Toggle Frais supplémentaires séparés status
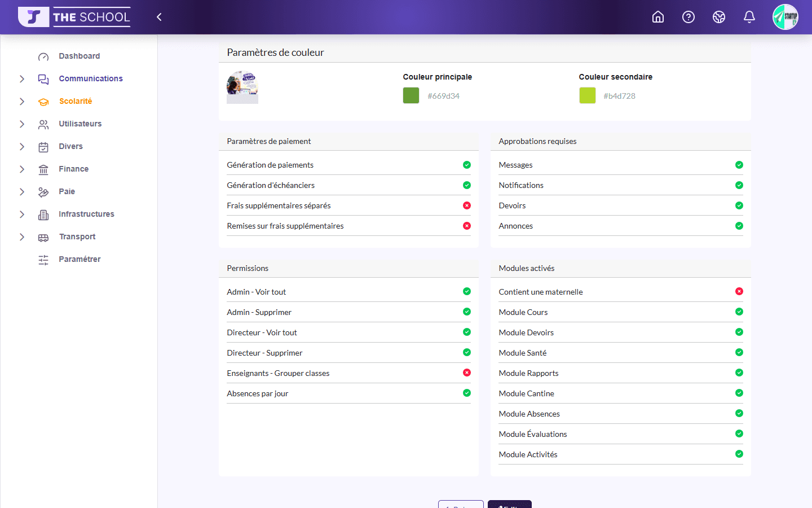The image size is (812, 508). pyautogui.click(x=467, y=205)
